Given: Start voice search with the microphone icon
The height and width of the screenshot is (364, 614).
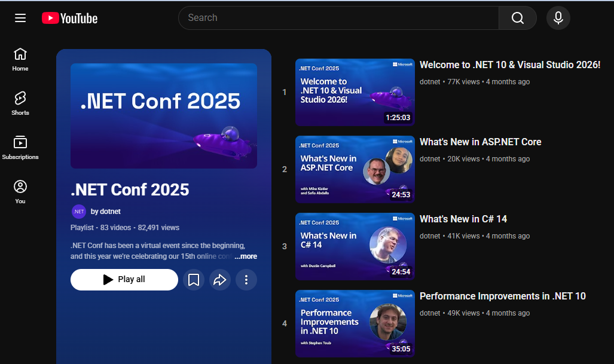Looking at the screenshot, I should (x=557, y=18).
